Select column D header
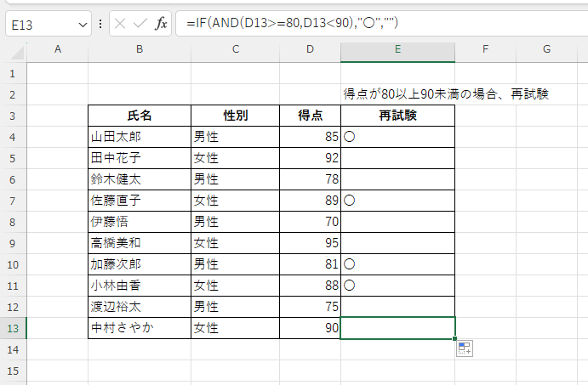588x385 pixels. (310, 49)
